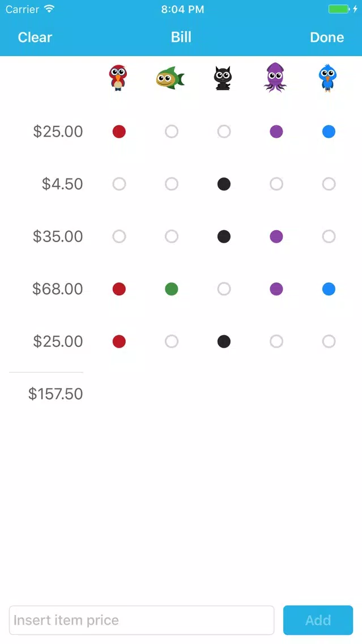This screenshot has width=362, height=644.
Task: Assign black cat to $68.00 item
Action: [224, 289]
